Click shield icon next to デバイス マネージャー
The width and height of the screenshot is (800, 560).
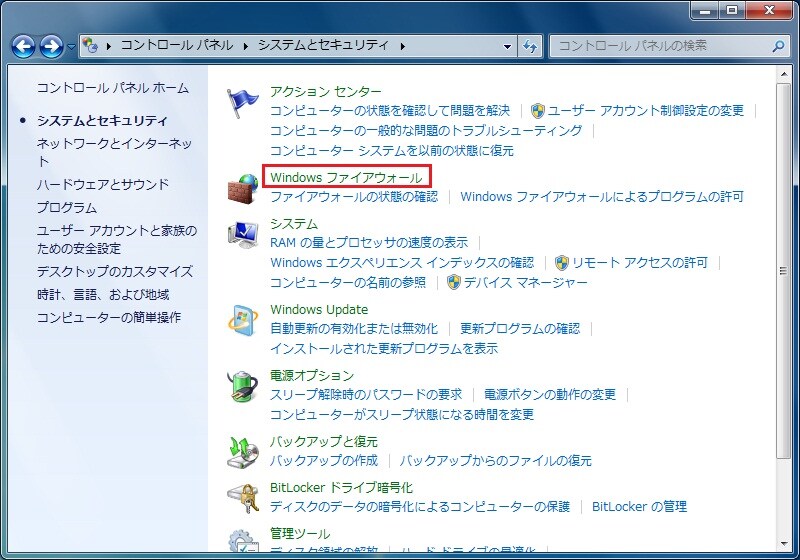click(454, 282)
